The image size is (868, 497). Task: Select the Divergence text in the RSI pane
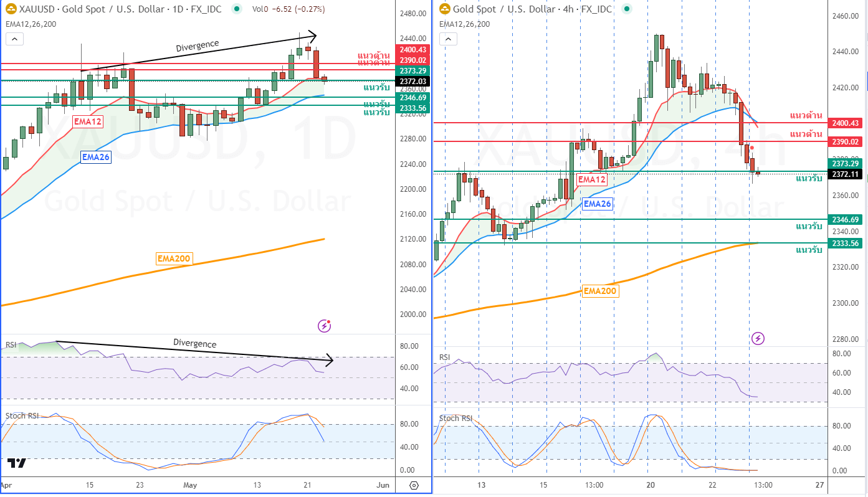pyautogui.click(x=195, y=343)
